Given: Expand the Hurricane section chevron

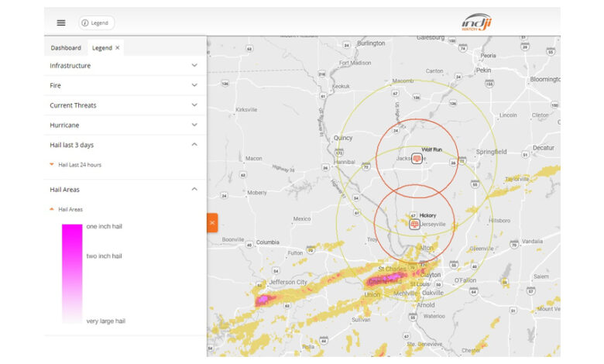Looking at the screenshot, I should [194, 125].
